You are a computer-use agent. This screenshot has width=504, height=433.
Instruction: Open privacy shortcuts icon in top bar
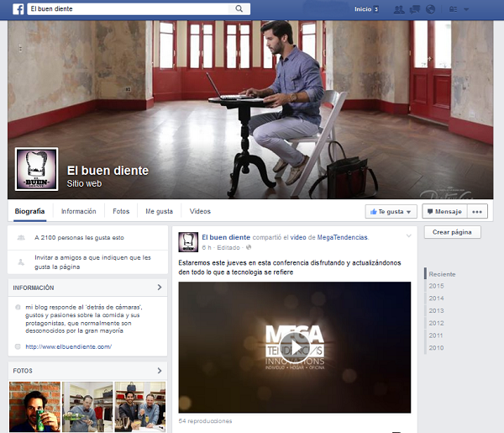[453, 9]
